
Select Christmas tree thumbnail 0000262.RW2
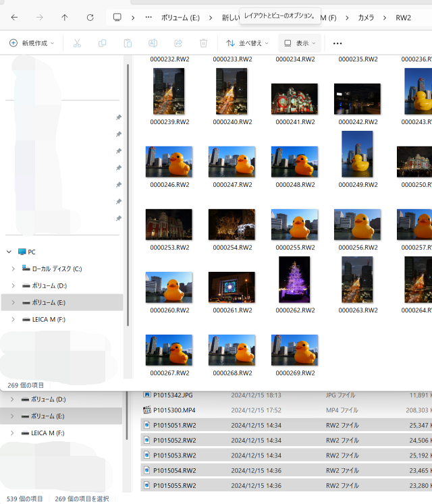tap(294, 279)
